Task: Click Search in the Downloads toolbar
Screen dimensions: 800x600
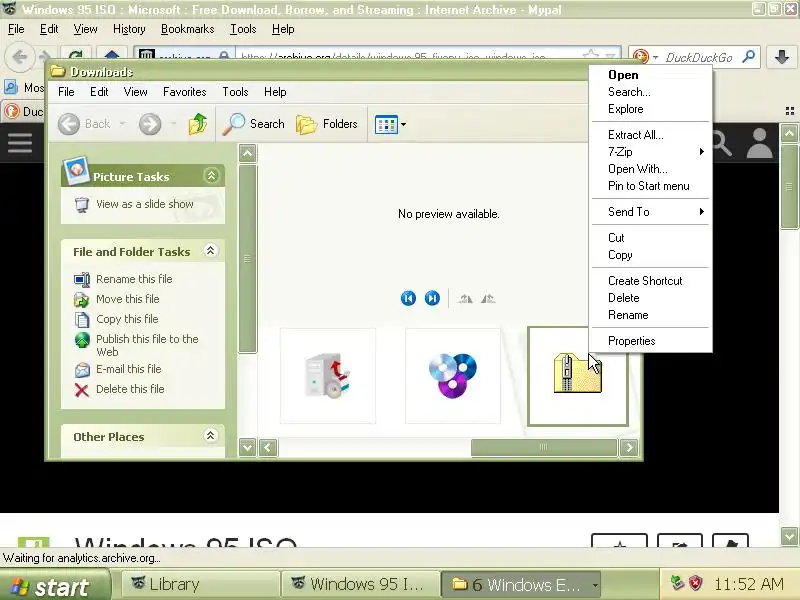Action: click(254, 124)
